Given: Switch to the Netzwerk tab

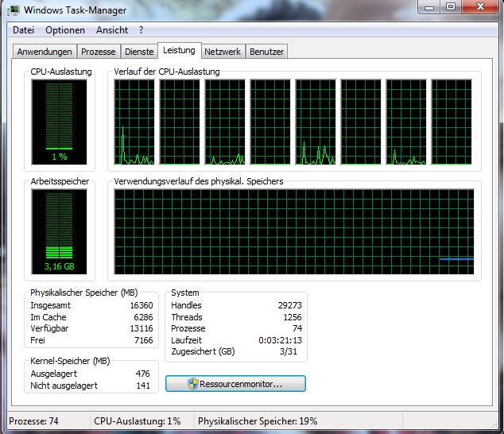Looking at the screenshot, I should 223,52.
